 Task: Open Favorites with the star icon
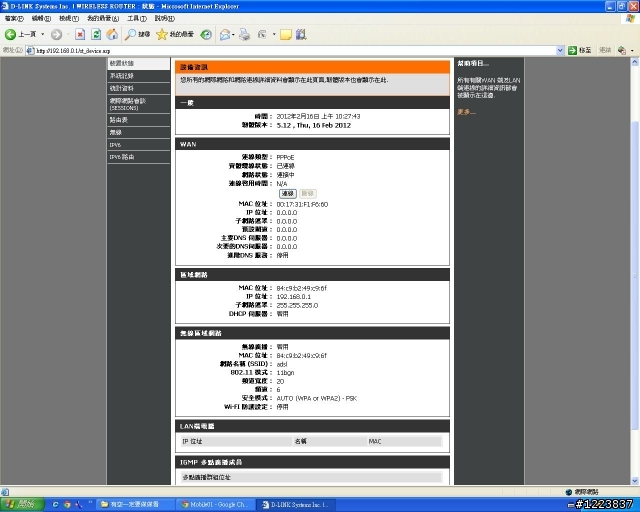point(175,35)
